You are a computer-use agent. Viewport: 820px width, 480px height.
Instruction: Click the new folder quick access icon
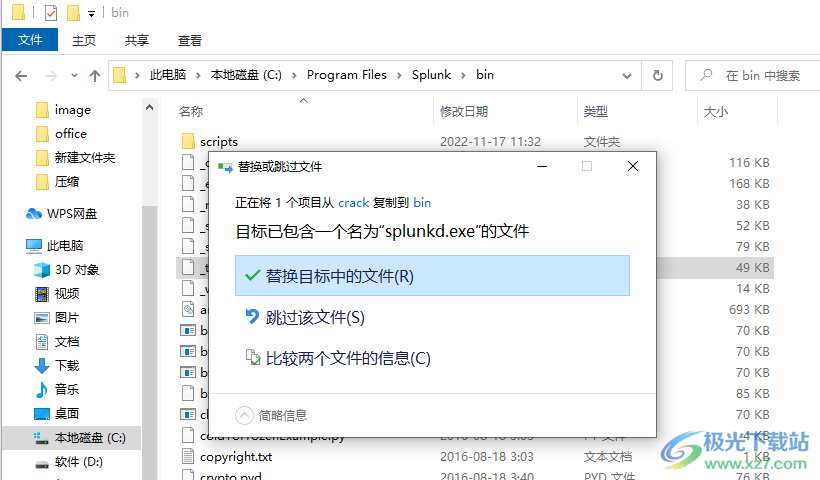(73, 13)
